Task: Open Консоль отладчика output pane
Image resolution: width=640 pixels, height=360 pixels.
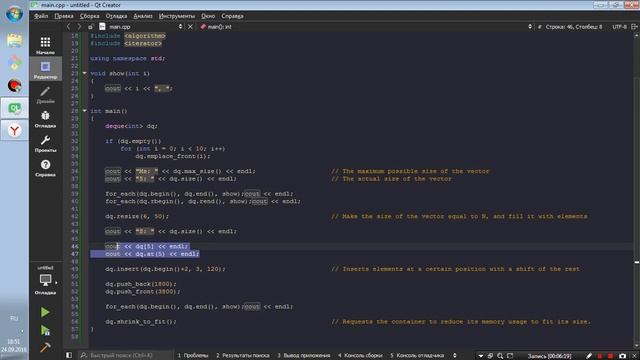Action: (x=417, y=356)
